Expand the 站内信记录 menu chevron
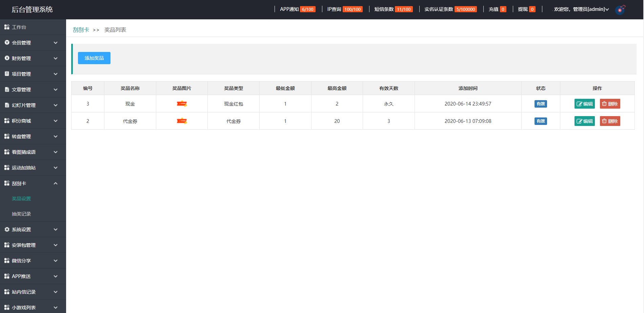 click(56, 292)
